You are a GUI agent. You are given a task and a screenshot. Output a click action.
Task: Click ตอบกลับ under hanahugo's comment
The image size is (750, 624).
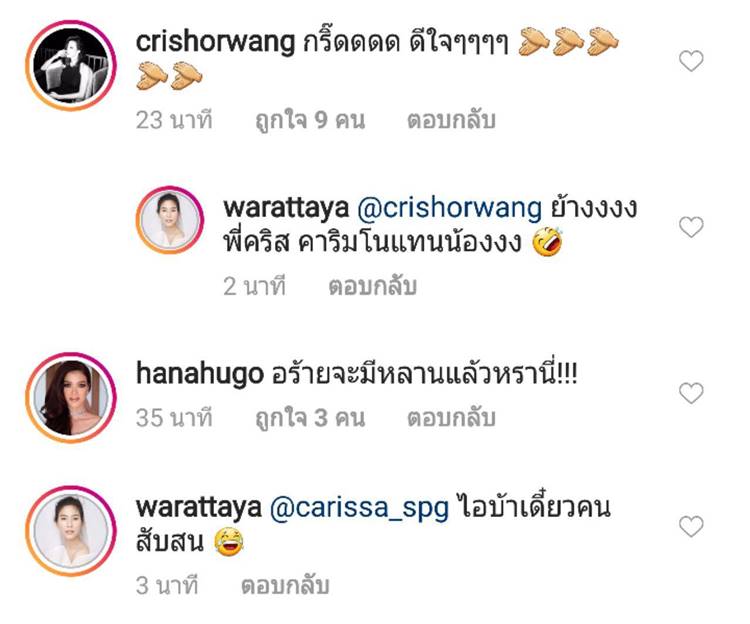451,417
